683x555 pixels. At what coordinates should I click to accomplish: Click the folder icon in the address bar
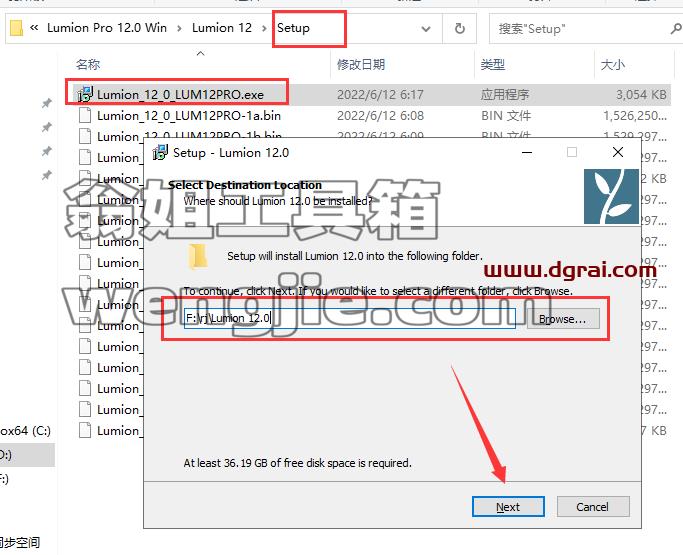(16, 28)
